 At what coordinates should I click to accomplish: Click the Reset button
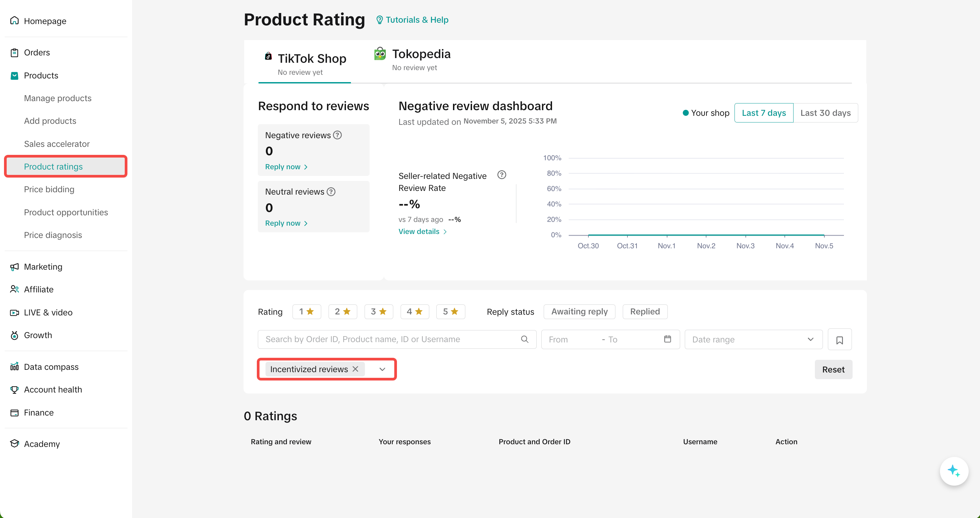point(833,369)
